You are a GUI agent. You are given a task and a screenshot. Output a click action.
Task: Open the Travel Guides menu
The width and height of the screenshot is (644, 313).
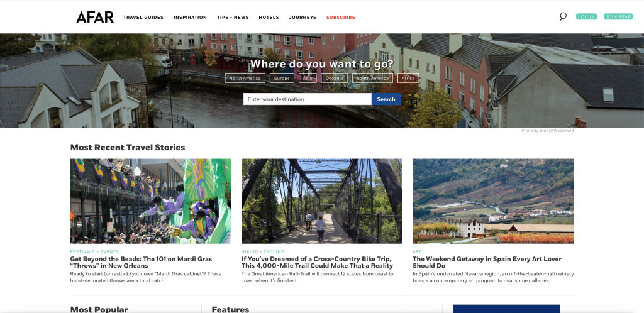143,17
